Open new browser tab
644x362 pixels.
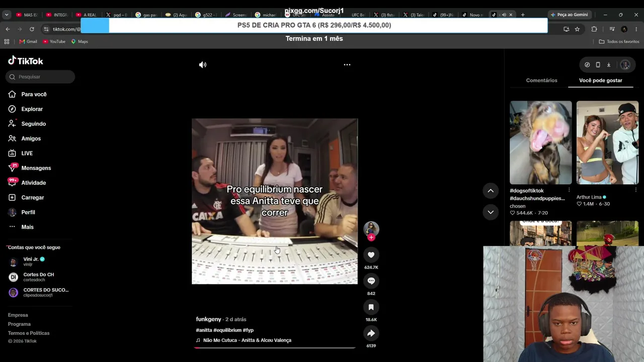pos(523,15)
